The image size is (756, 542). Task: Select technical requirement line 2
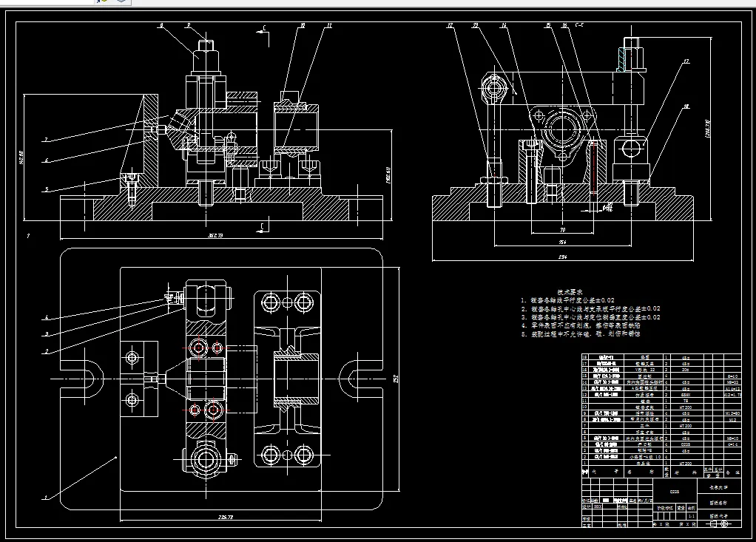[590, 309]
